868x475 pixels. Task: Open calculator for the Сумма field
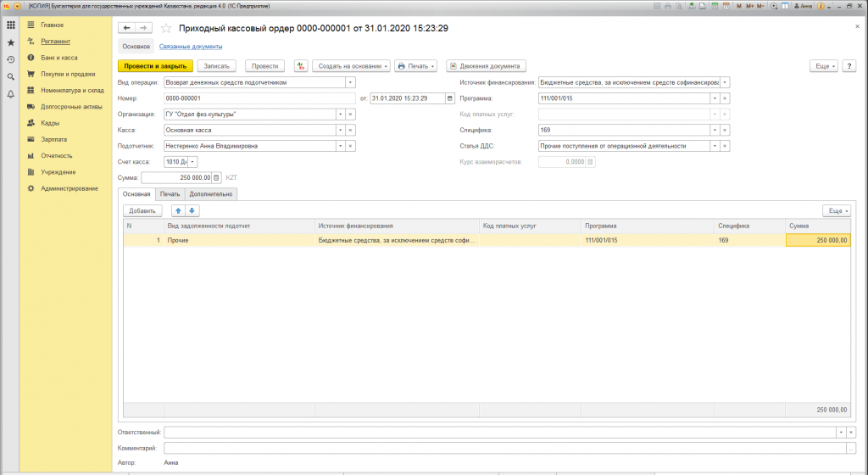tap(216, 178)
